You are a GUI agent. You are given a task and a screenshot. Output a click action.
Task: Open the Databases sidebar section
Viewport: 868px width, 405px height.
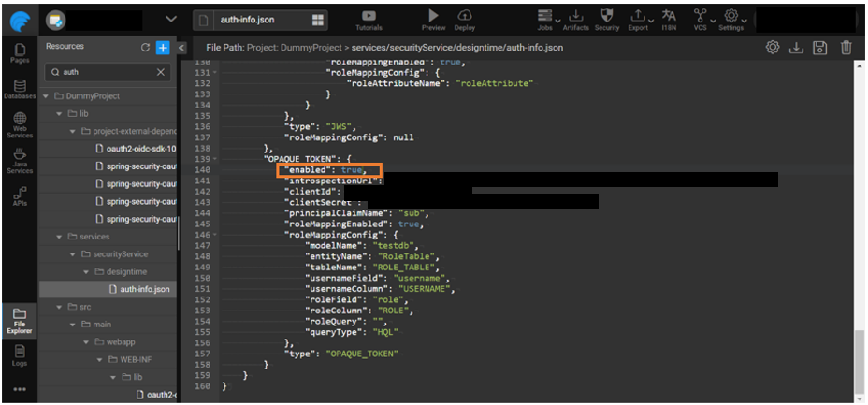pyautogui.click(x=20, y=89)
